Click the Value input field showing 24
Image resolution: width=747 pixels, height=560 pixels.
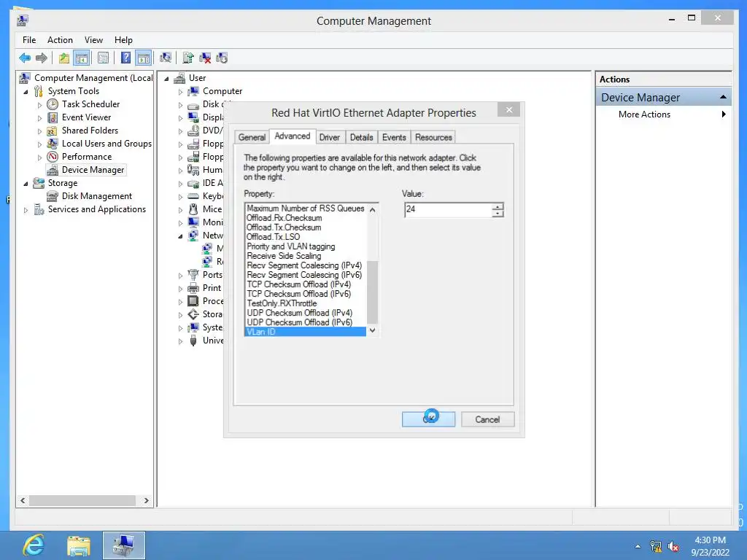pyautogui.click(x=448, y=209)
